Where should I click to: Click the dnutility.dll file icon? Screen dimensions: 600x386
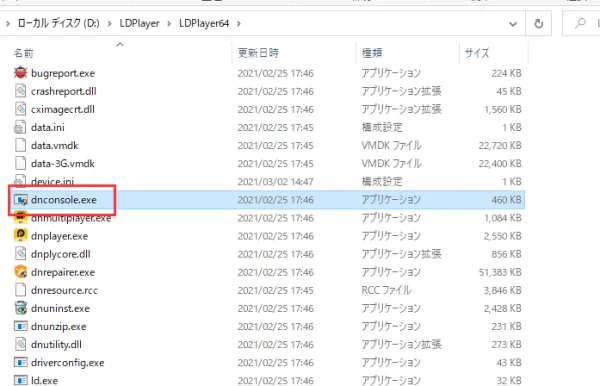click(x=20, y=344)
